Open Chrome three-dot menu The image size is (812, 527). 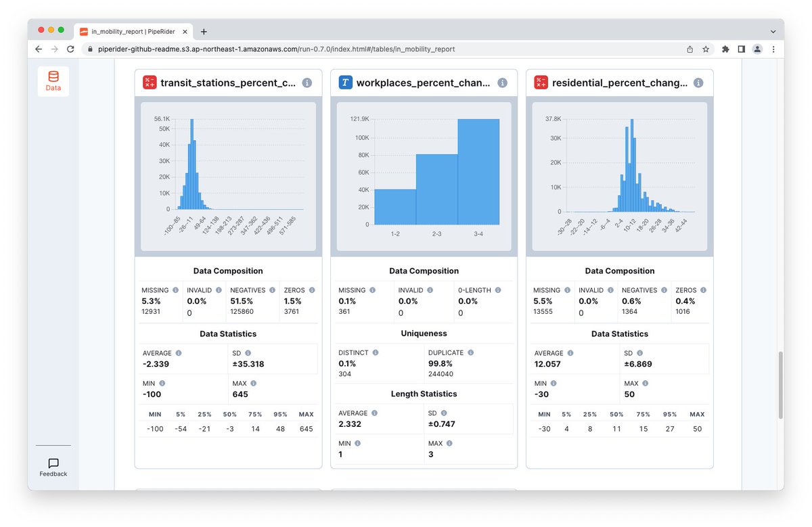[773, 49]
